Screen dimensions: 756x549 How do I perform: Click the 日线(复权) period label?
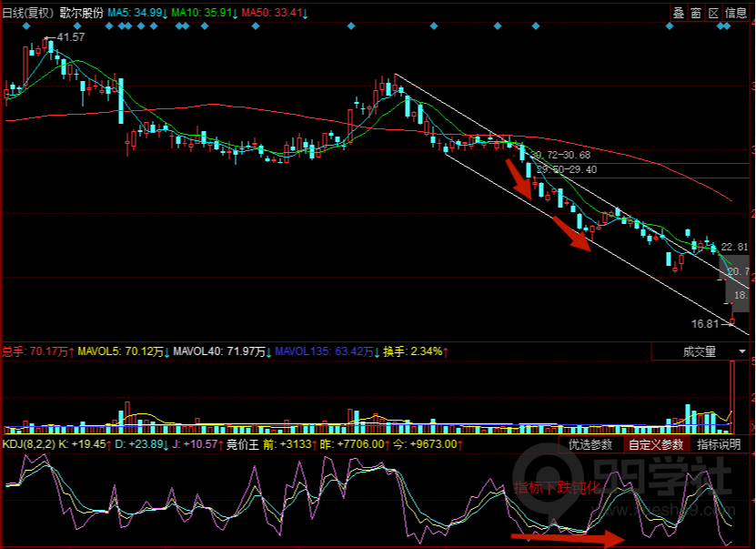(x=28, y=14)
